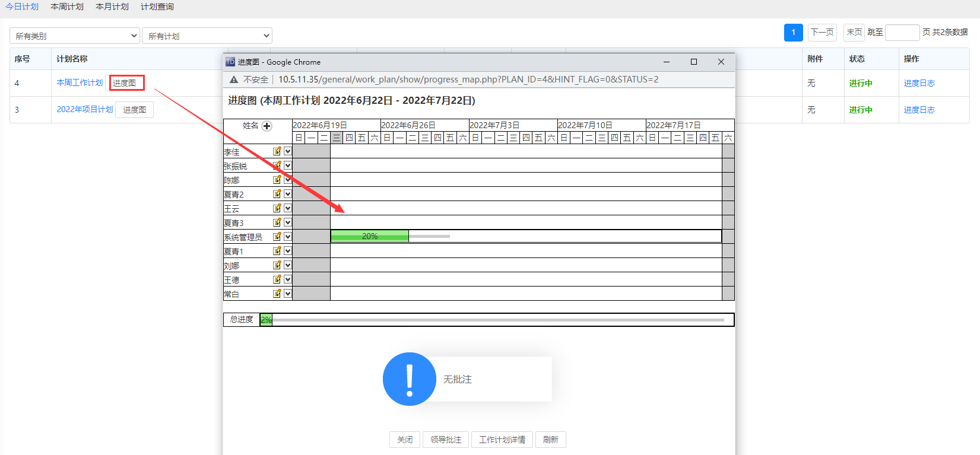Expand the dropdown arrow in 李佳 row

288,151
